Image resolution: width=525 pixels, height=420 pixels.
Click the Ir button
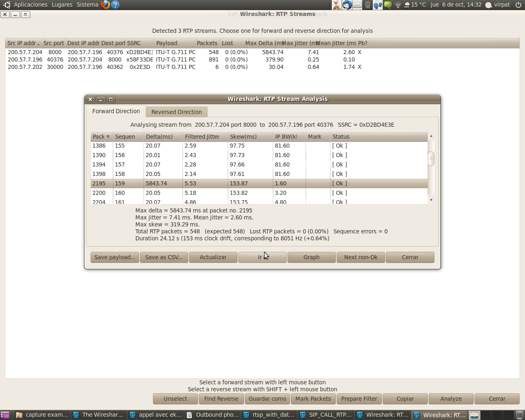(262, 257)
